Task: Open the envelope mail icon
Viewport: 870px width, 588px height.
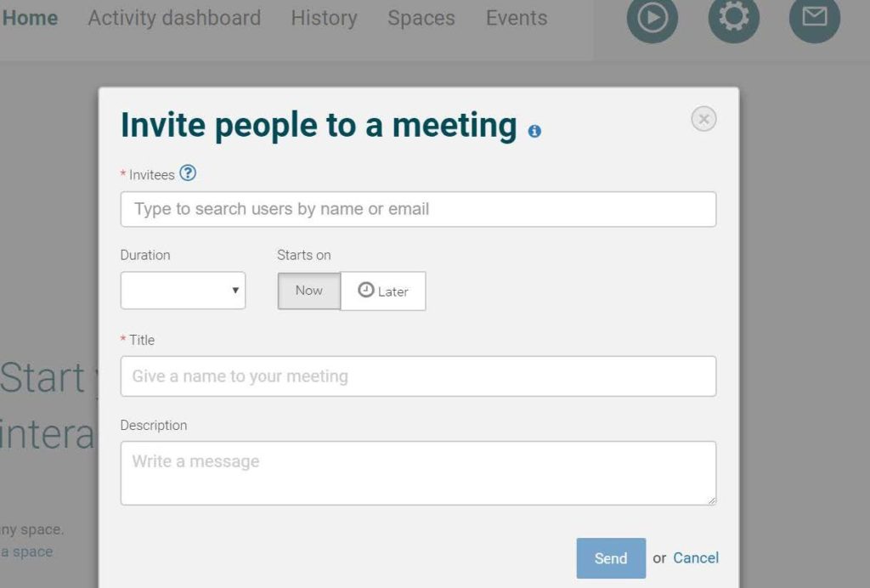Action: [x=815, y=17]
